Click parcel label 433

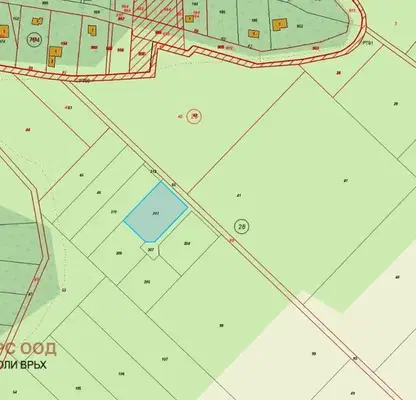click(68, 108)
